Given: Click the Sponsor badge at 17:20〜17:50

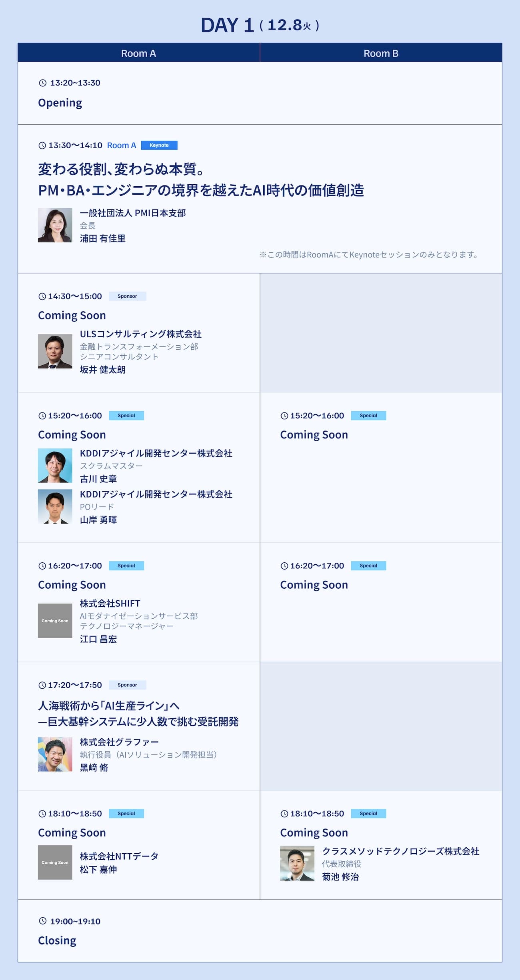Looking at the screenshot, I should pos(128,685).
